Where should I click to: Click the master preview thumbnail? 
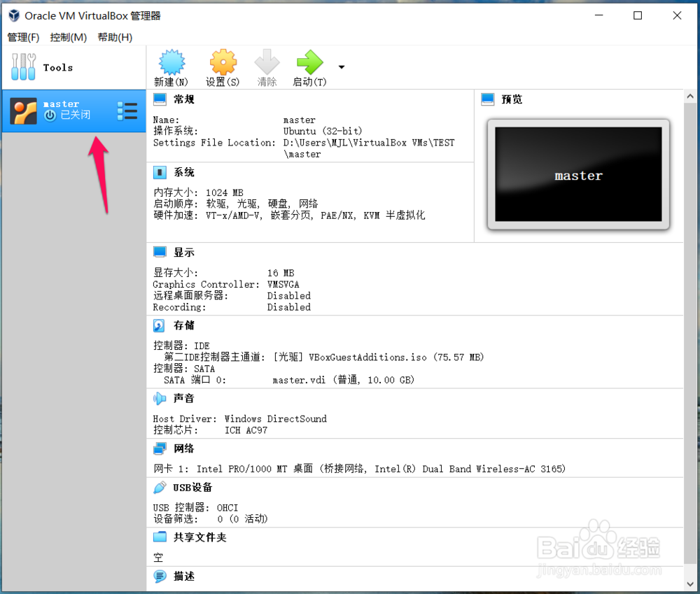pos(579,174)
